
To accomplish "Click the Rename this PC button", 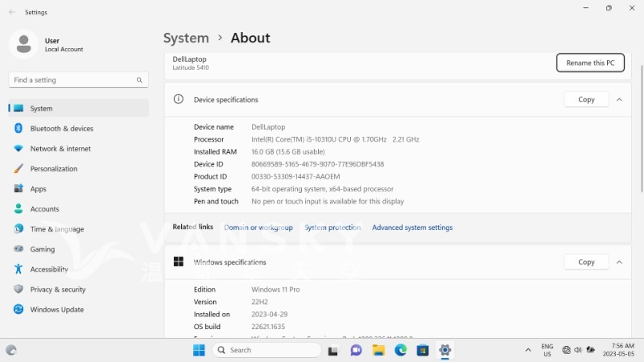I will [590, 63].
